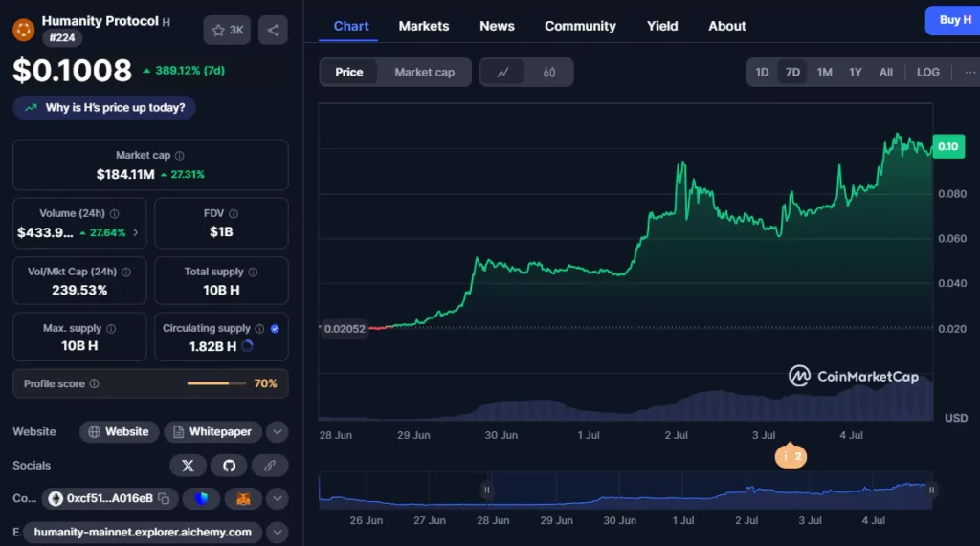Toggle LOG scale on the chart
The image size is (980, 546).
tap(927, 73)
